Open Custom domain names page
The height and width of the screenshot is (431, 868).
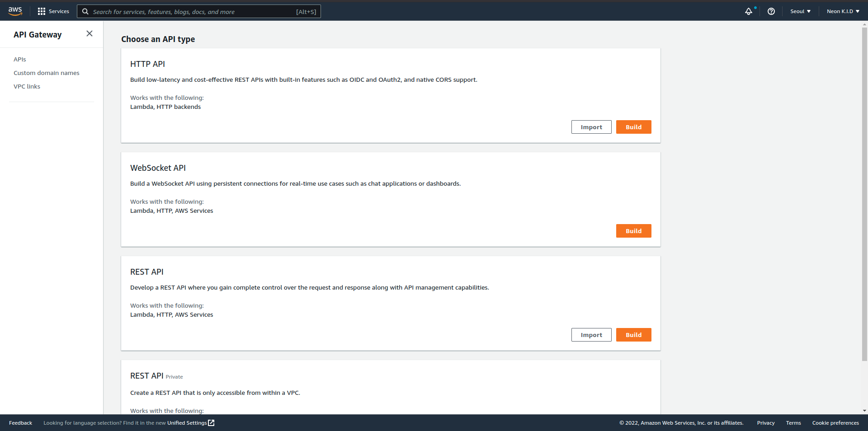pyautogui.click(x=47, y=73)
